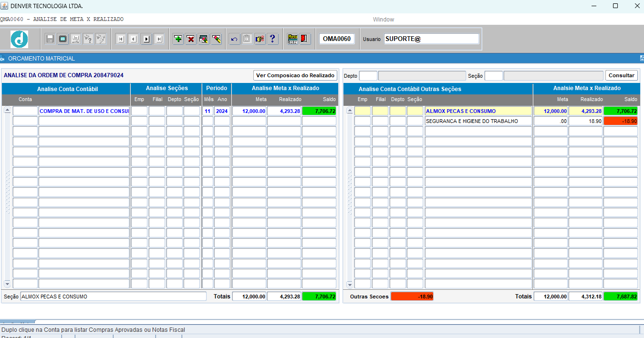Click the pointing hand icon
644x338 pixels.
(x=260, y=39)
